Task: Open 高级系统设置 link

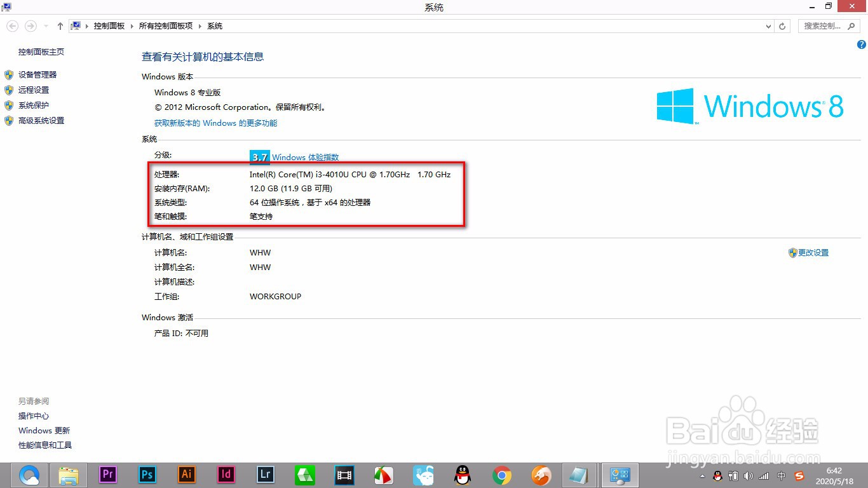Action: (41, 121)
